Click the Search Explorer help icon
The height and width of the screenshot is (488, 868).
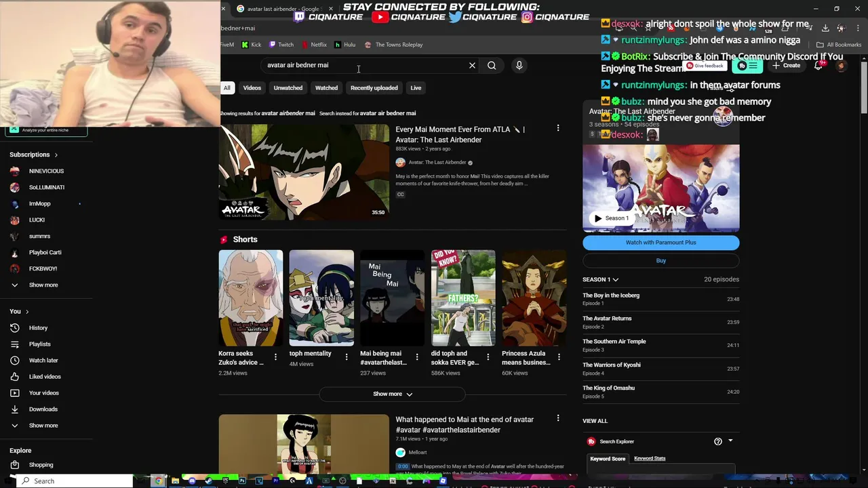tap(718, 441)
